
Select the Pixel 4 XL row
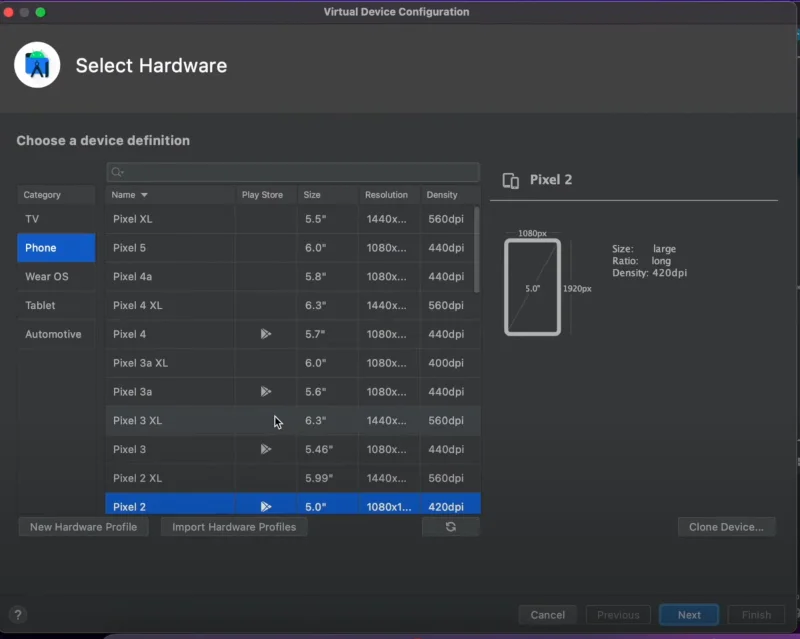[x=170, y=305]
